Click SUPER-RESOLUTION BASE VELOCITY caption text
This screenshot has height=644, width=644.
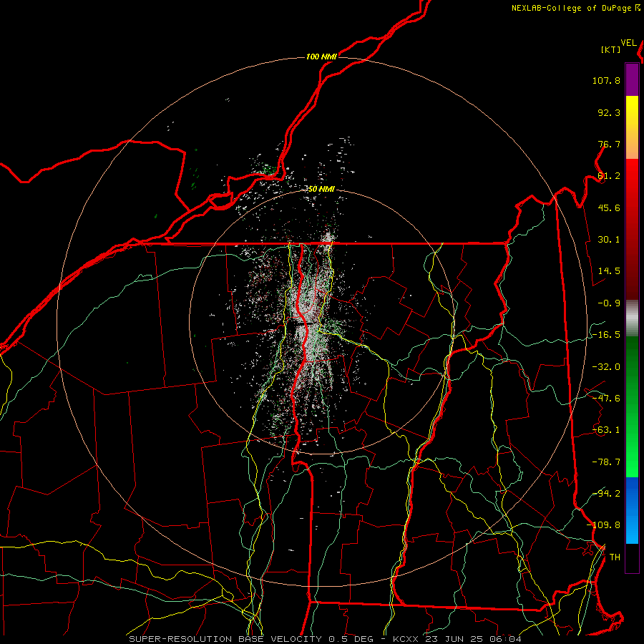click(225, 639)
